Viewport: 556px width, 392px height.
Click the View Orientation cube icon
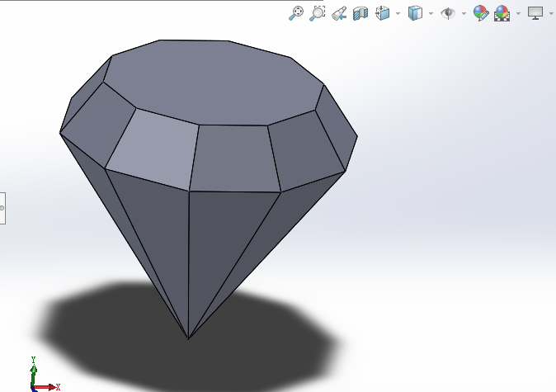[x=383, y=13]
